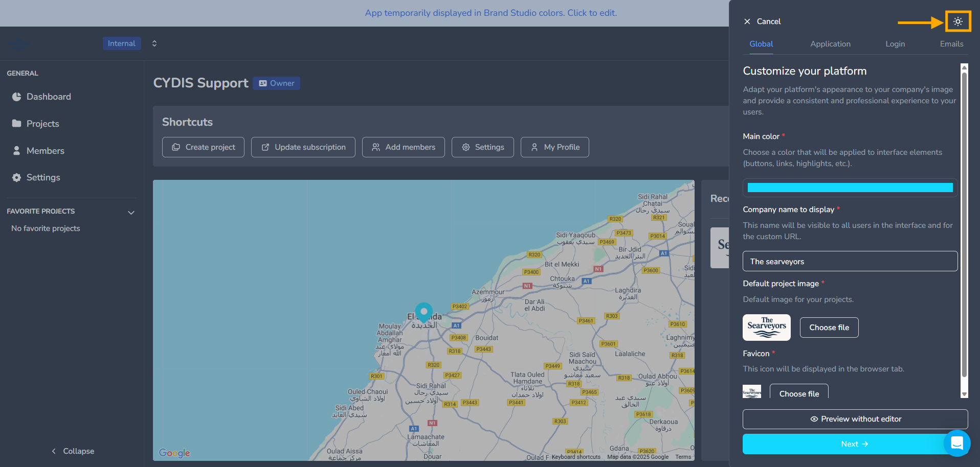Click the Cancel X icon
Image resolution: width=980 pixels, height=467 pixels.
coord(747,21)
